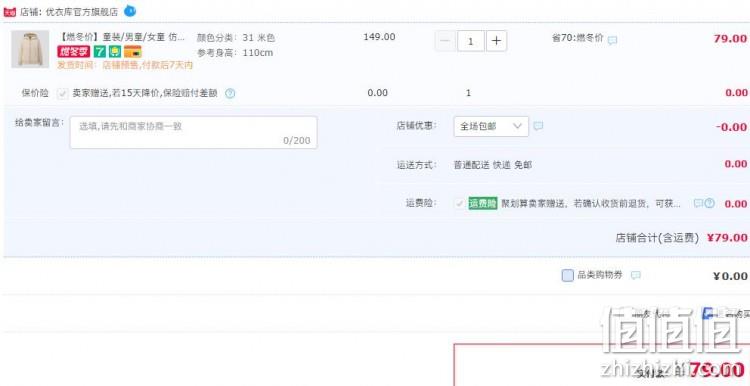This screenshot has width=750, height=386.
Task: Click the comment icon next to 品类购物券
Action: point(636,276)
